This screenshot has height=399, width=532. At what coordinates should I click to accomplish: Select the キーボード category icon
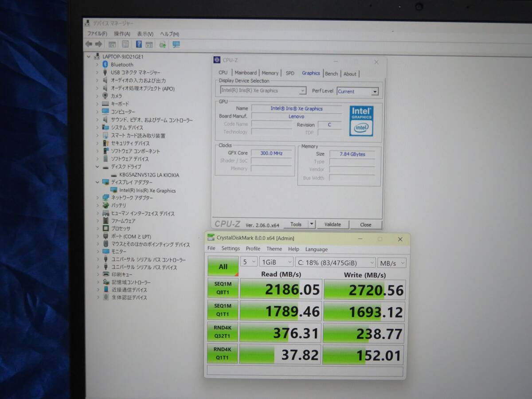pyautogui.click(x=106, y=104)
